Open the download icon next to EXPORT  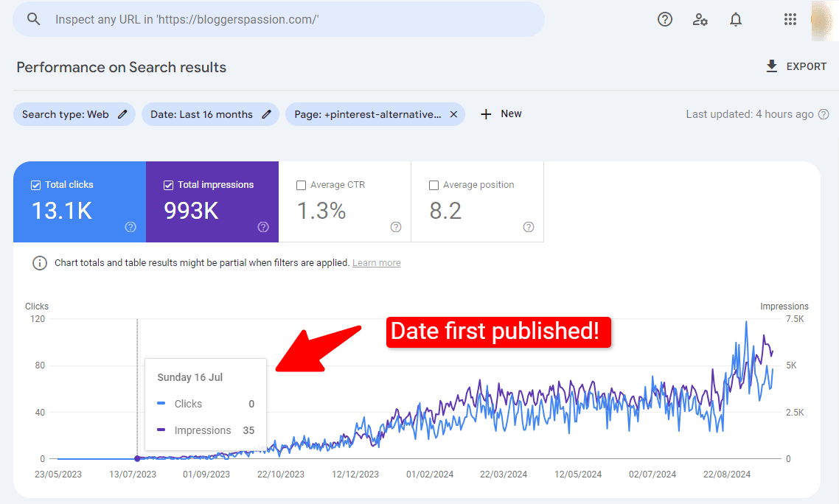771,66
